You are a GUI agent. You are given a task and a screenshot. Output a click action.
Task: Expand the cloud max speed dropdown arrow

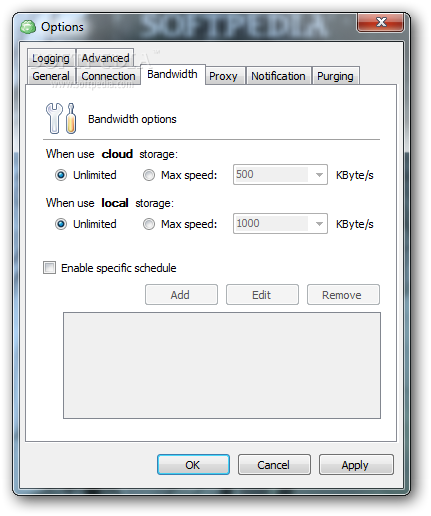[x=319, y=175]
